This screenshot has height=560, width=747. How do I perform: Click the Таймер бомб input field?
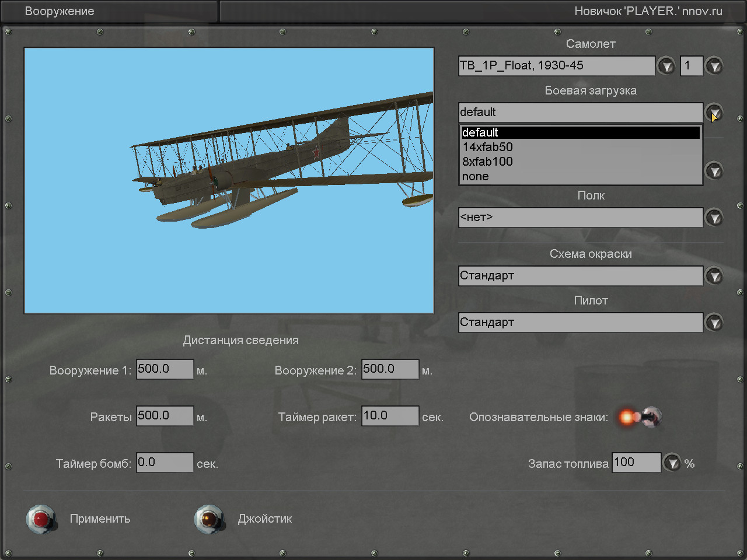click(x=165, y=463)
